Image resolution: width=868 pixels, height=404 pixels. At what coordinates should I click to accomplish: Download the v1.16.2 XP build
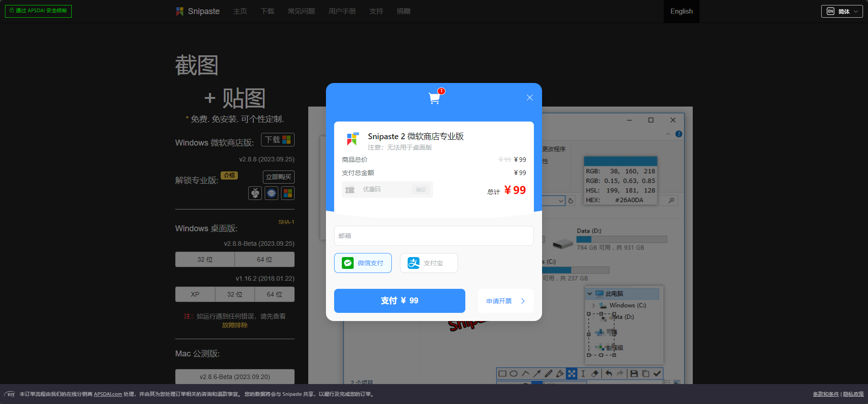coord(195,294)
